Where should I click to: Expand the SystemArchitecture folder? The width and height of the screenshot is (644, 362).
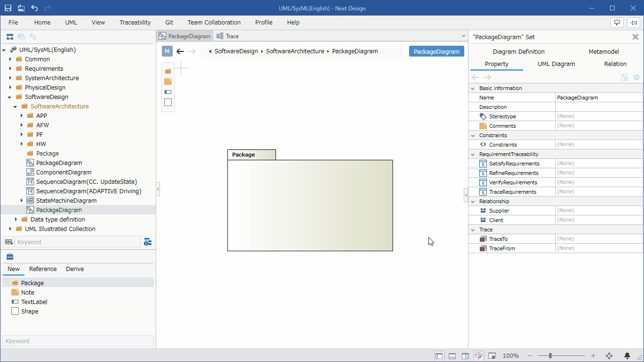point(10,78)
